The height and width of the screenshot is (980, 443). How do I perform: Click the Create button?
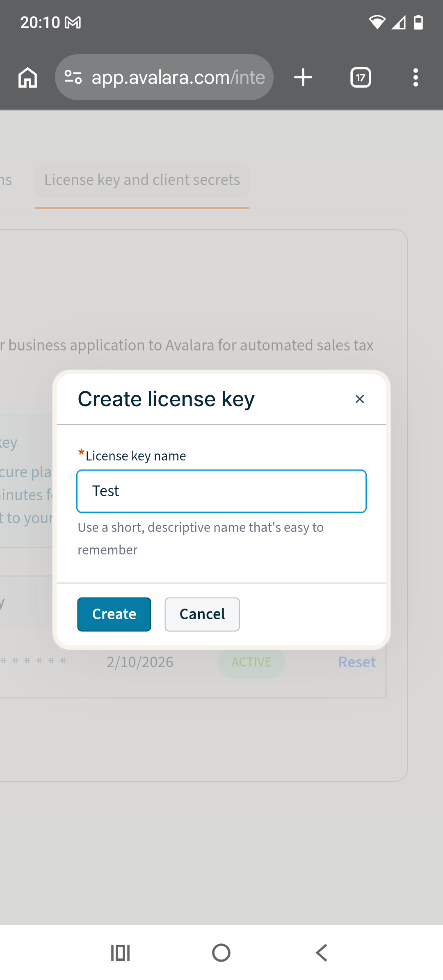(114, 614)
